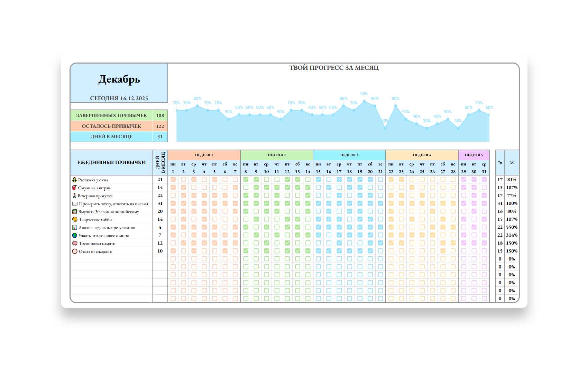Click the checkmark column header icon
This screenshot has height=380, width=588.
(500, 162)
